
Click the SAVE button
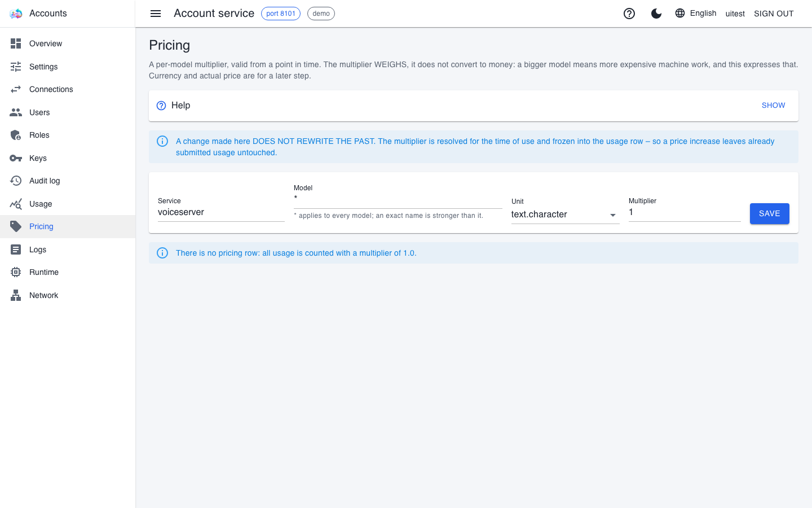coord(770,213)
